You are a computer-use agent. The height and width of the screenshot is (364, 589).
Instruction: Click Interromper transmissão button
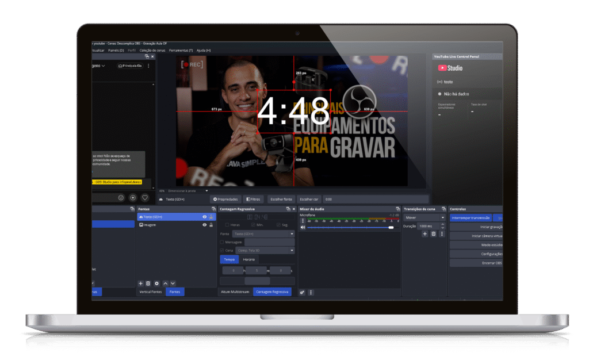tap(471, 218)
